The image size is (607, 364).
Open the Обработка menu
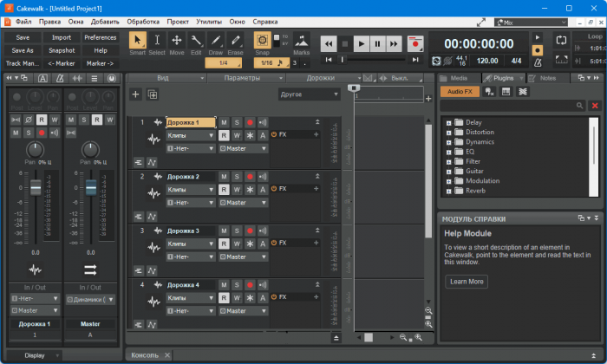click(142, 19)
